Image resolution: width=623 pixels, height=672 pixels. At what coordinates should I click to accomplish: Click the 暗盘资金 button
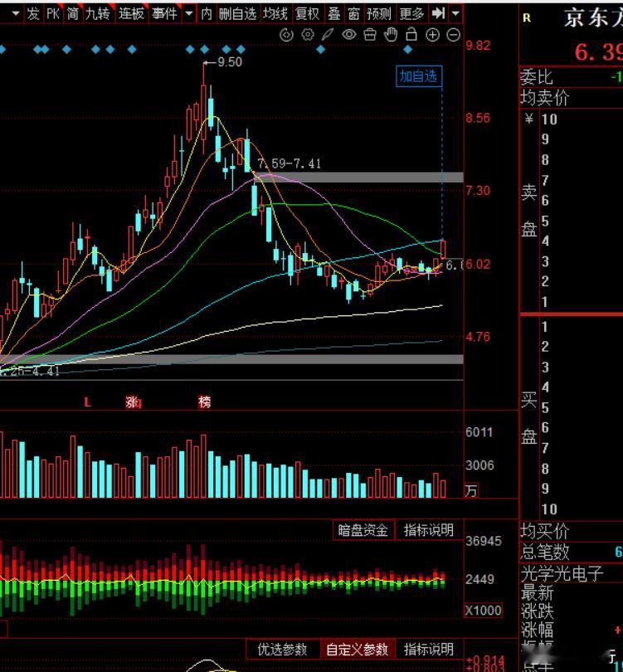(x=363, y=531)
